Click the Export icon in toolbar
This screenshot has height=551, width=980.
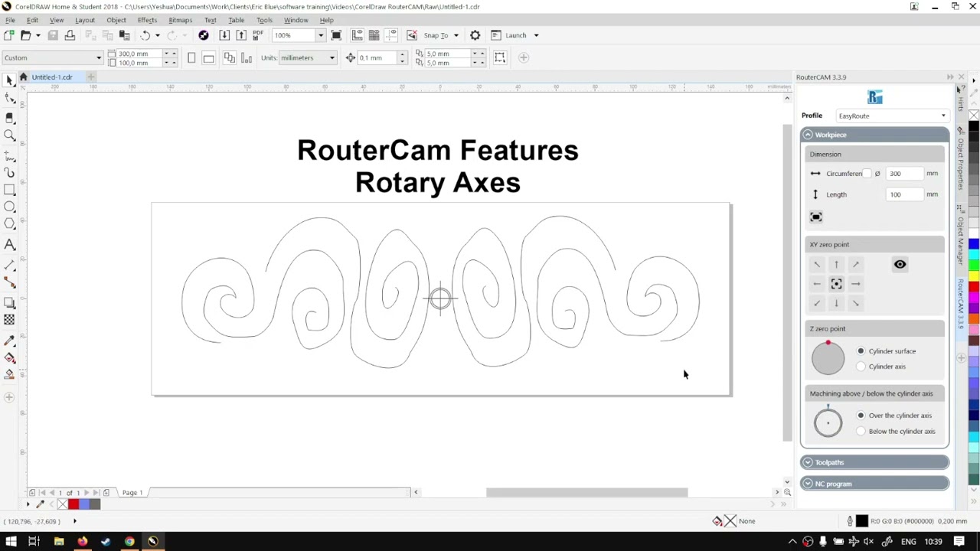tap(241, 35)
